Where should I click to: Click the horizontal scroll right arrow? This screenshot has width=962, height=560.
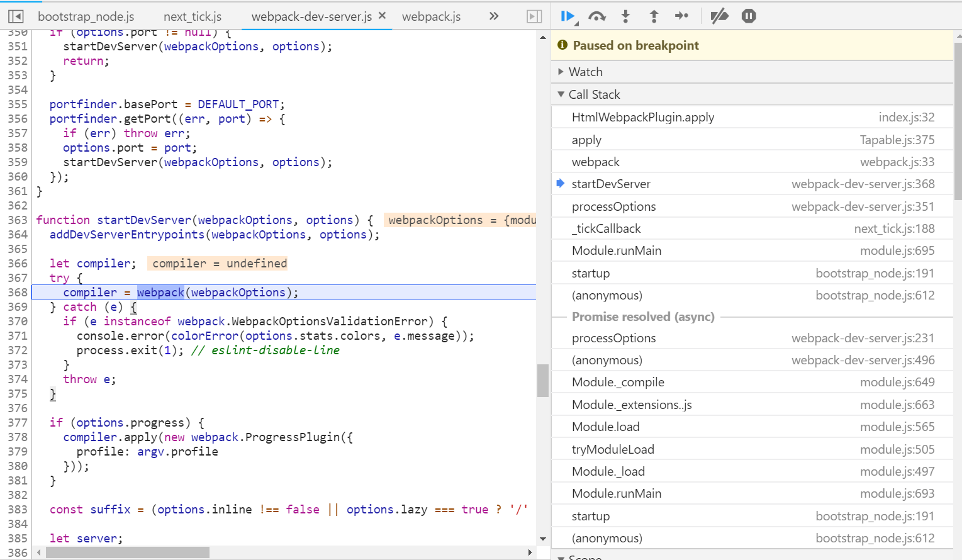click(530, 552)
